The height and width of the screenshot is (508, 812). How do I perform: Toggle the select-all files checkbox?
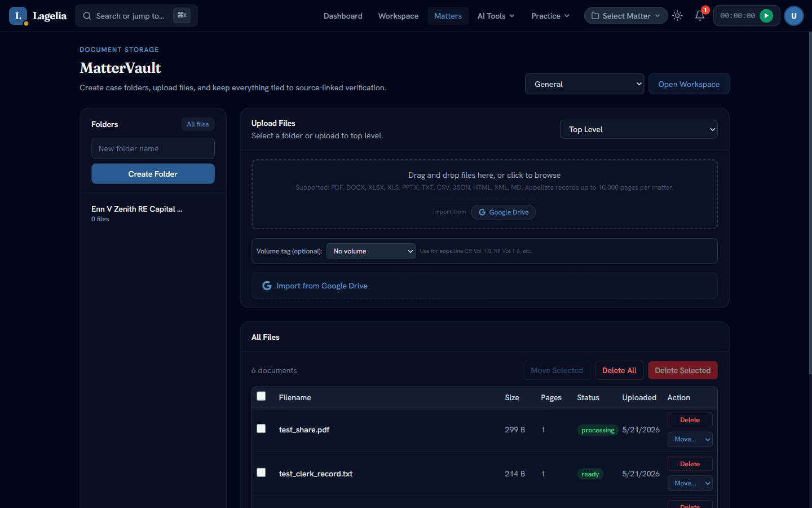[x=261, y=396]
